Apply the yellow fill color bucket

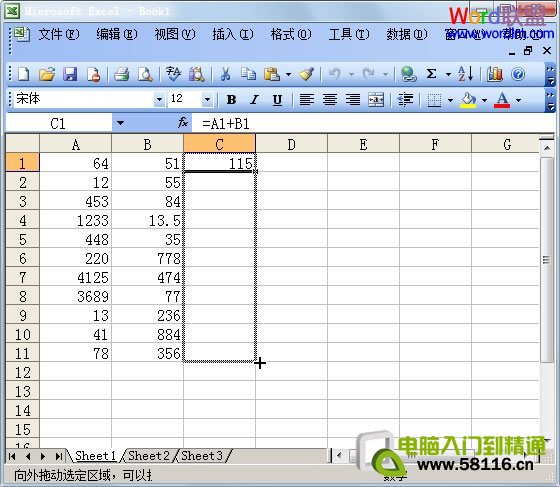tap(468, 100)
